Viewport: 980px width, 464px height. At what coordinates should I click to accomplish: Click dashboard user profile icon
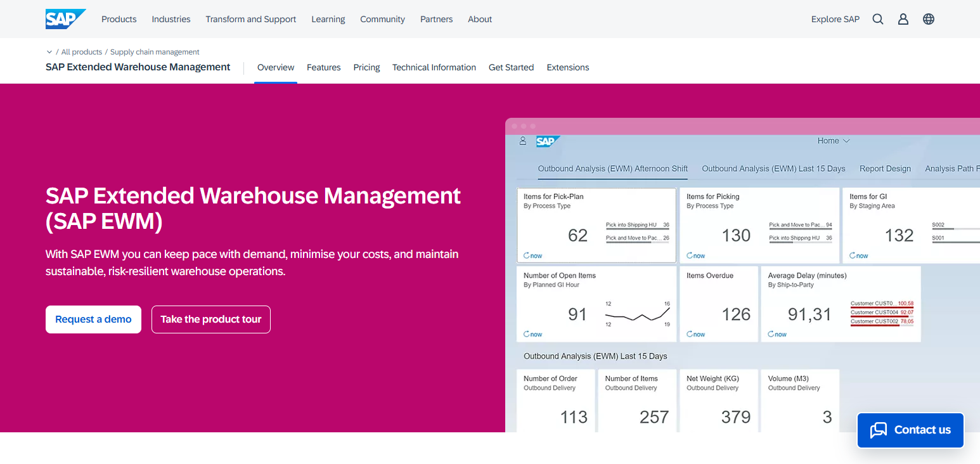[523, 141]
